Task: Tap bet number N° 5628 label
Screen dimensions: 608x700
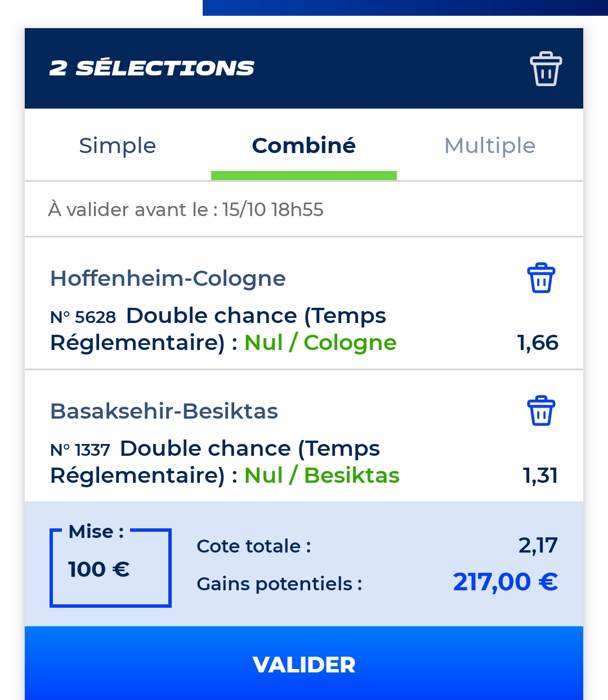Action: pyautogui.click(x=83, y=317)
